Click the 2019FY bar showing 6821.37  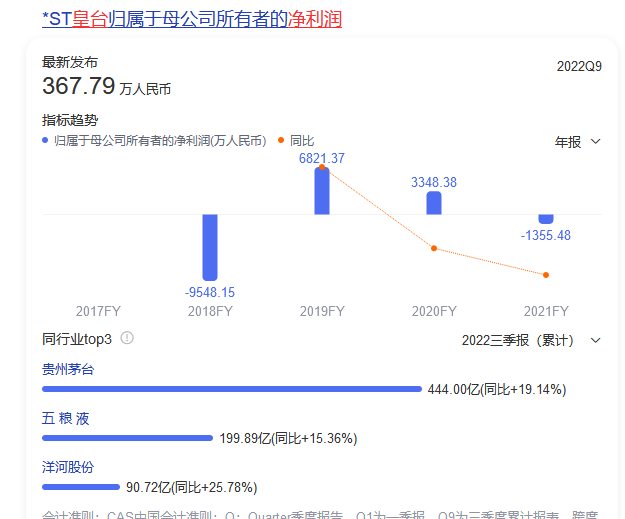coord(322,190)
